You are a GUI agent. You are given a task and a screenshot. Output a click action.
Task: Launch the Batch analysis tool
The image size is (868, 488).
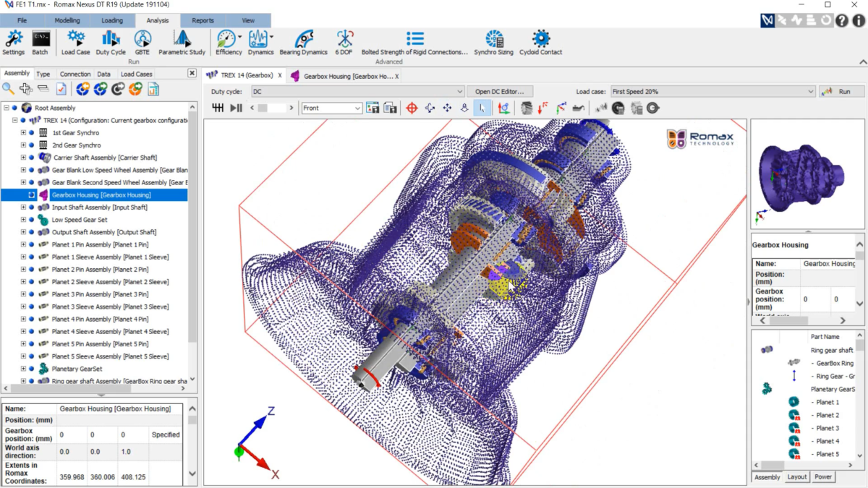[x=41, y=43]
